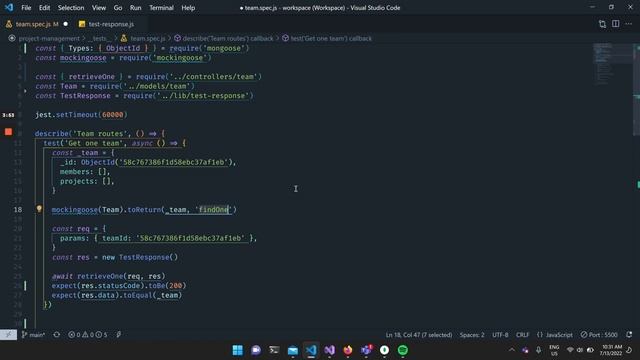Open the Mail app in taskbar
This screenshot has width=640, height=360.
(x=293, y=350)
